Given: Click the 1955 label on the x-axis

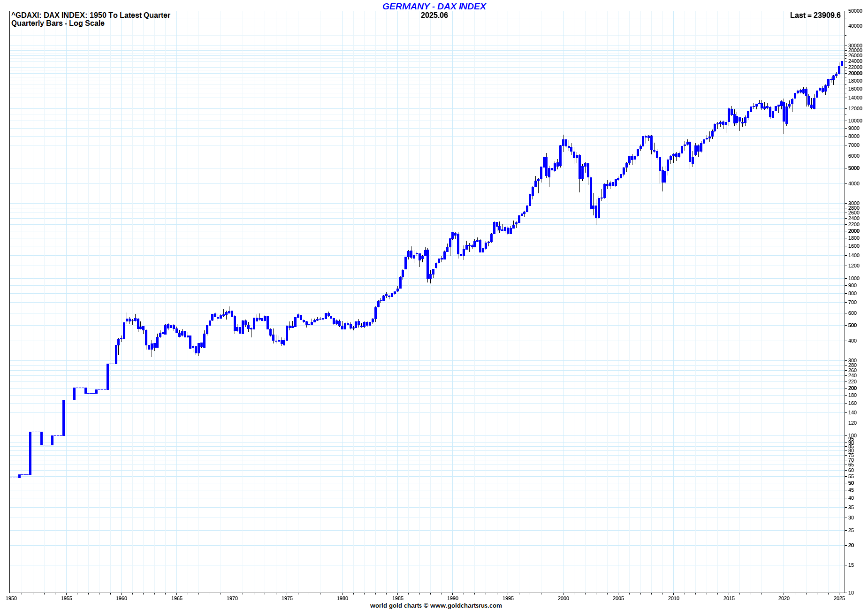Looking at the screenshot, I should coord(67,598).
